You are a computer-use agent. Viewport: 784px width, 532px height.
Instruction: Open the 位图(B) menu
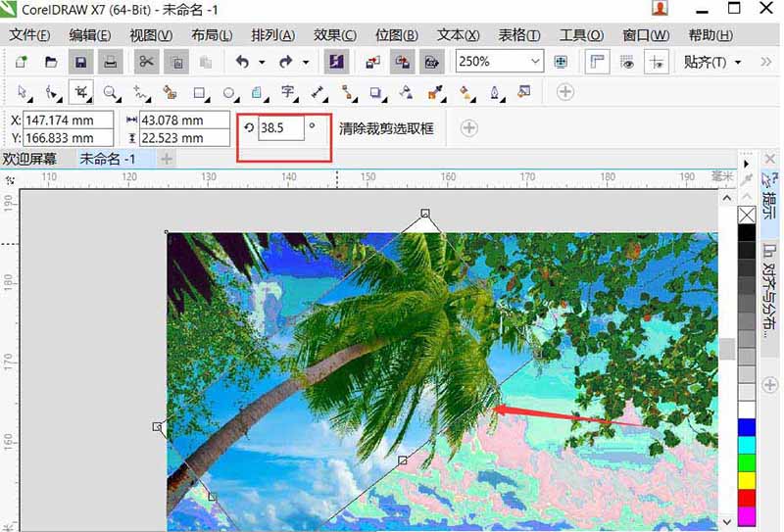point(397,35)
